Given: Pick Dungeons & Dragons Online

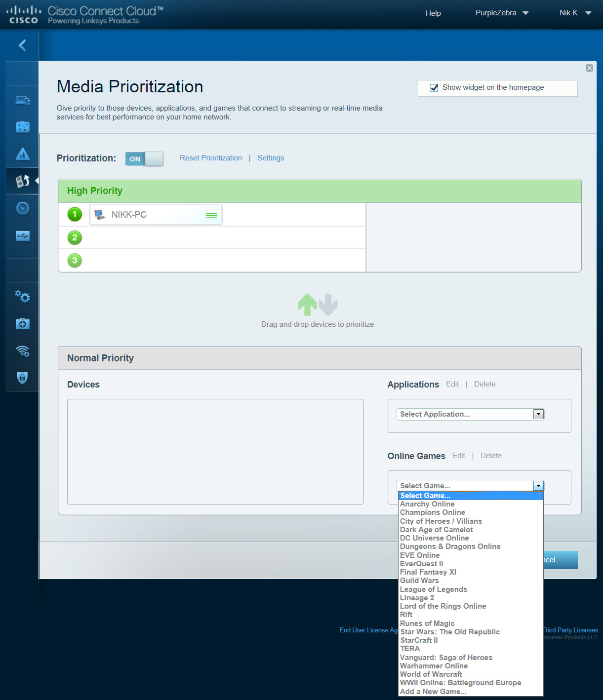Looking at the screenshot, I should (471, 546).
